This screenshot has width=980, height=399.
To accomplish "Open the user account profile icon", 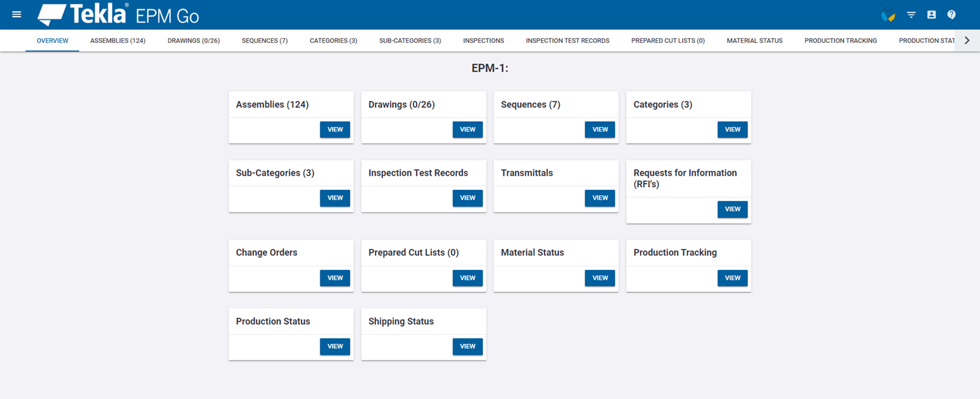I will point(932,15).
